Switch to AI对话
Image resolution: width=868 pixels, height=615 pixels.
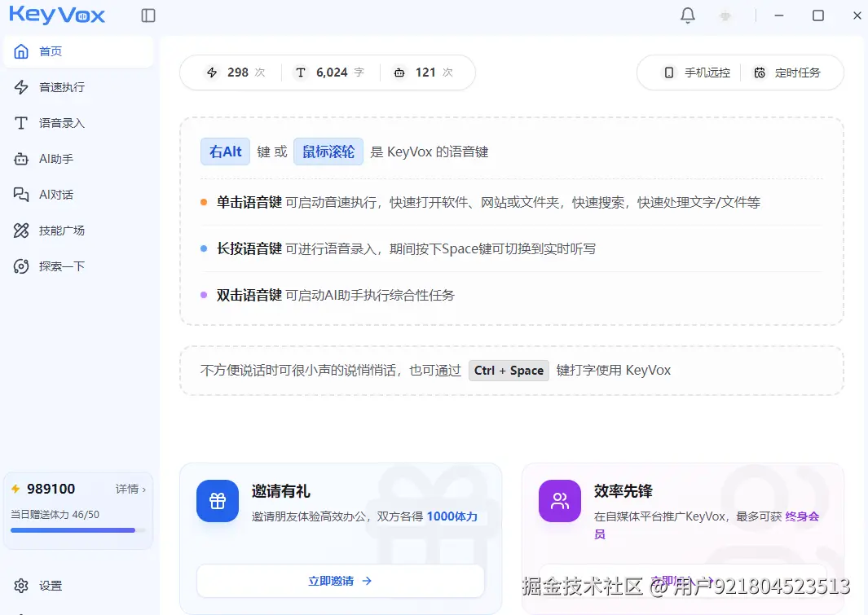click(x=51, y=195)
